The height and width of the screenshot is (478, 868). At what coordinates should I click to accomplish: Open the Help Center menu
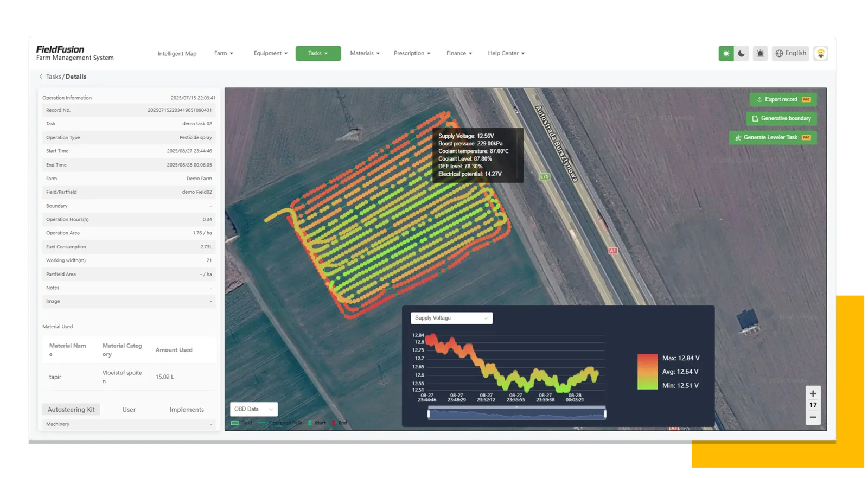click(x=506, y=53)
